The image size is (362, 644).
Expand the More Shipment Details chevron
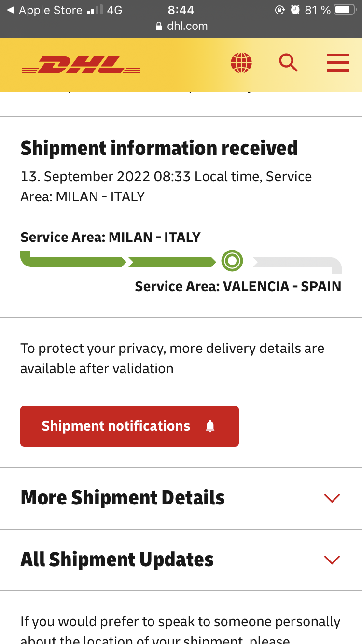pos(332,498)
